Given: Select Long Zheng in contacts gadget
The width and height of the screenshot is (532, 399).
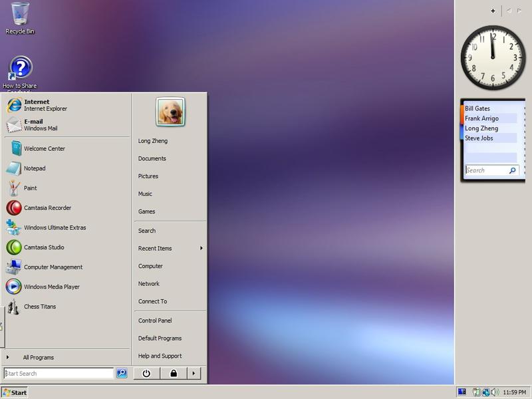Looking at the screenshot, I should pos(481,128).
